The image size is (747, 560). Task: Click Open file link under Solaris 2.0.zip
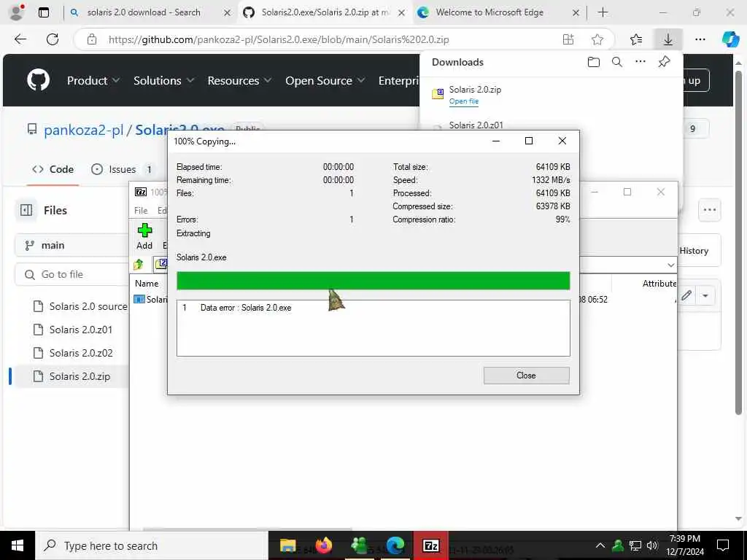tap(463, 101)
